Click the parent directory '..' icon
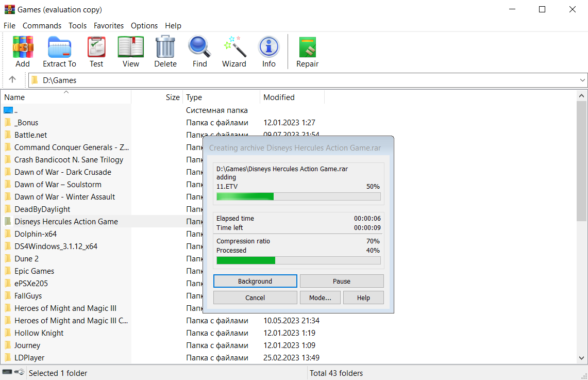Image resolution: width=588 pixels, height=380 pixels. click(x=8, y=110)
